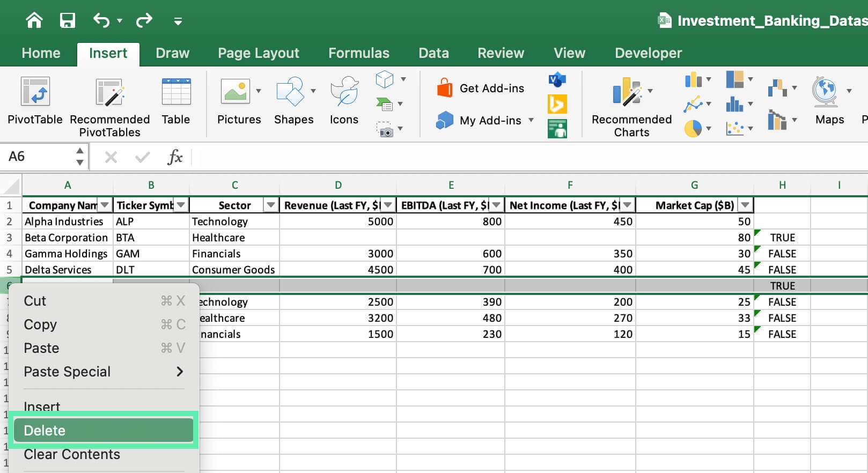Expand the Market Cap filter dropdown

(x=745, y=205)
